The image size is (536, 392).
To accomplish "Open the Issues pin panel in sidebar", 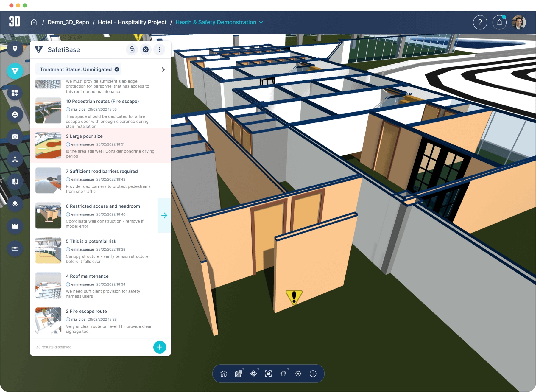I will [x=15, y=49].
